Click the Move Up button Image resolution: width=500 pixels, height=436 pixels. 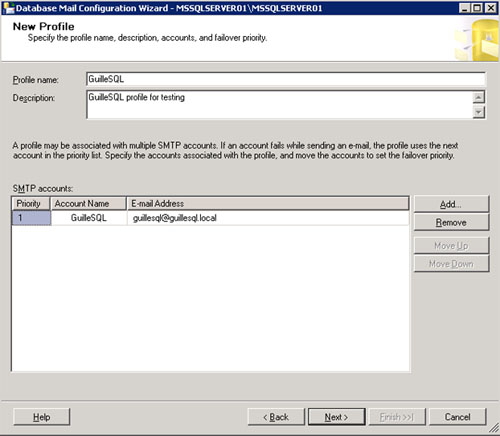(x=451, y=246)
